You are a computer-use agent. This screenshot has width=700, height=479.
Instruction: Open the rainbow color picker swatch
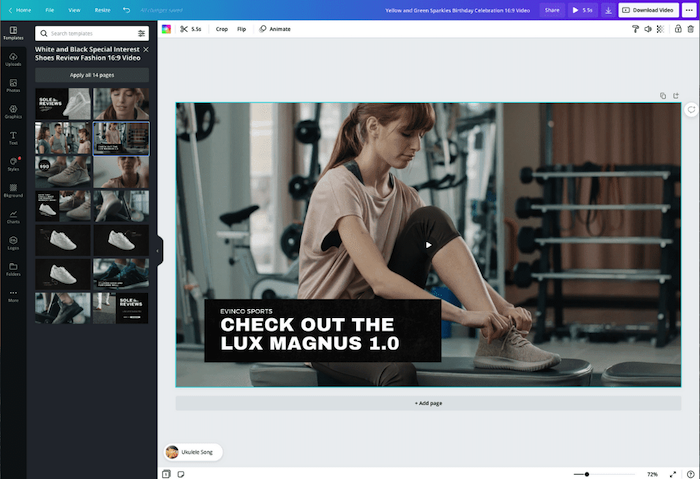coord(166,29)
